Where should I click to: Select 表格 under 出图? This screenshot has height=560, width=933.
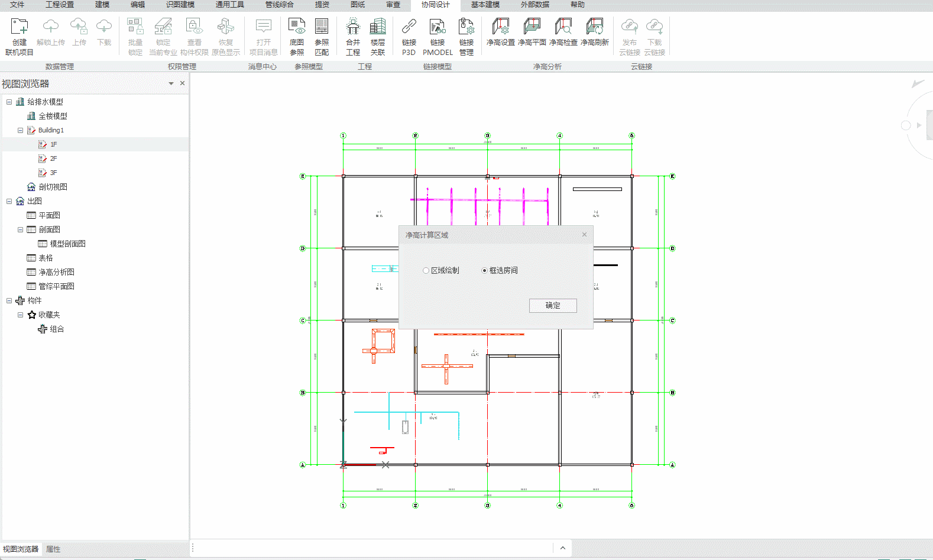tap(46, 258)
